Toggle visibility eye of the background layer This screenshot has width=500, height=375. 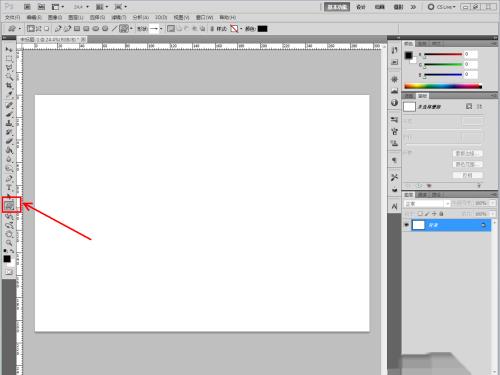(406, 225)
